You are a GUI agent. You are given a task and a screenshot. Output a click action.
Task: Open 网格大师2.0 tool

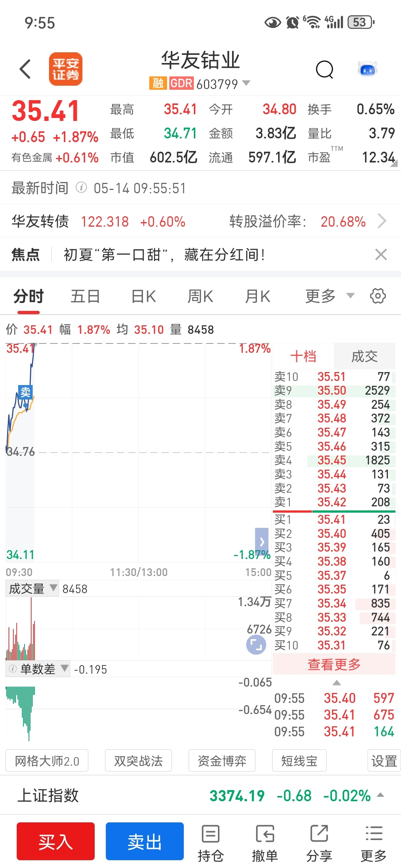point(47,760)
